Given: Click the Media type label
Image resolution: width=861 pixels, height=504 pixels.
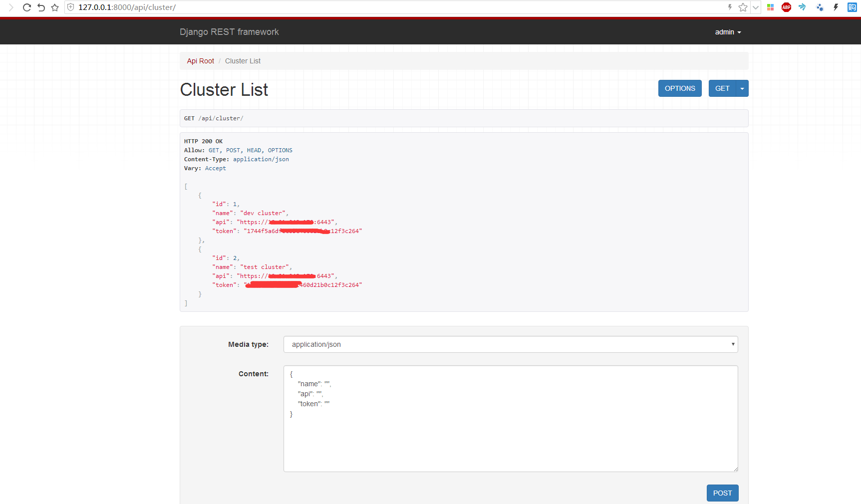Looking at the screenshot, I should pyautogui.click(x=248, y=344).
